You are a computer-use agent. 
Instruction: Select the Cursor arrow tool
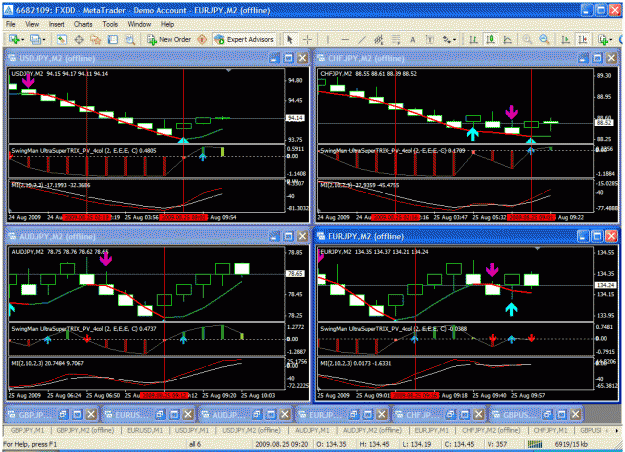pyautogui.click(x=290, y=39)
